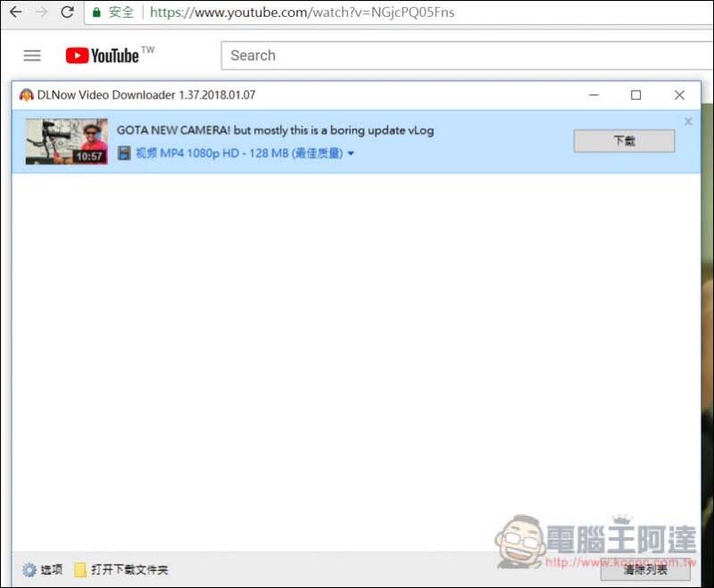This screenshot has height=588, width=714.
Task: Click the DLNow headphone app icon
Action: point(27,95)
